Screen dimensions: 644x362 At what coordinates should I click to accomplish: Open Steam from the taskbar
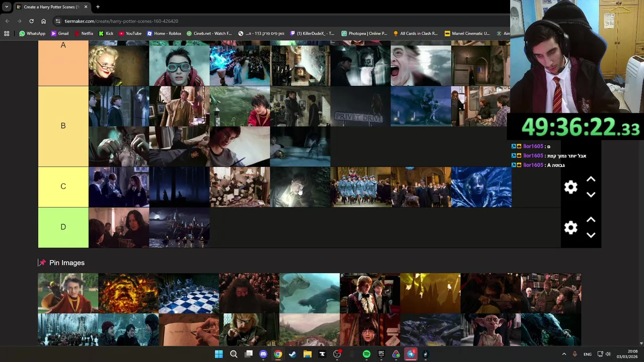[x=292, y=354]
